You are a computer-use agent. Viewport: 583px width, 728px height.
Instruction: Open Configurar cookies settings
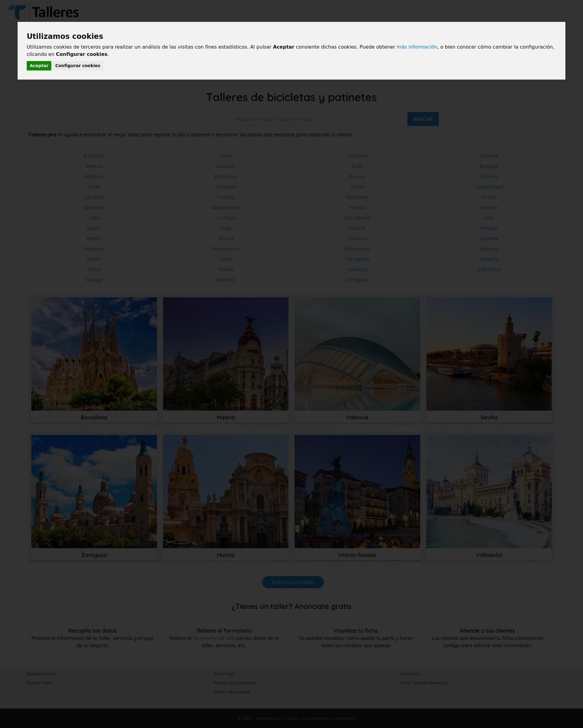[x=78, y=66]
